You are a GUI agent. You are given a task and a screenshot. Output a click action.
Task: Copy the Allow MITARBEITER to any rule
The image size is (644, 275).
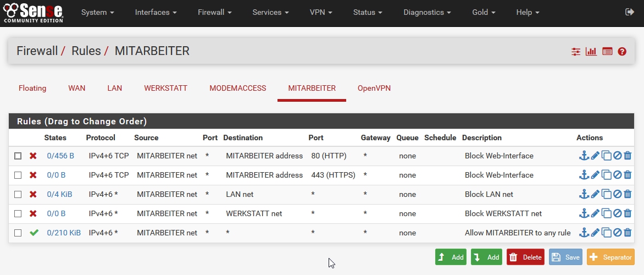tap(607, 233)
